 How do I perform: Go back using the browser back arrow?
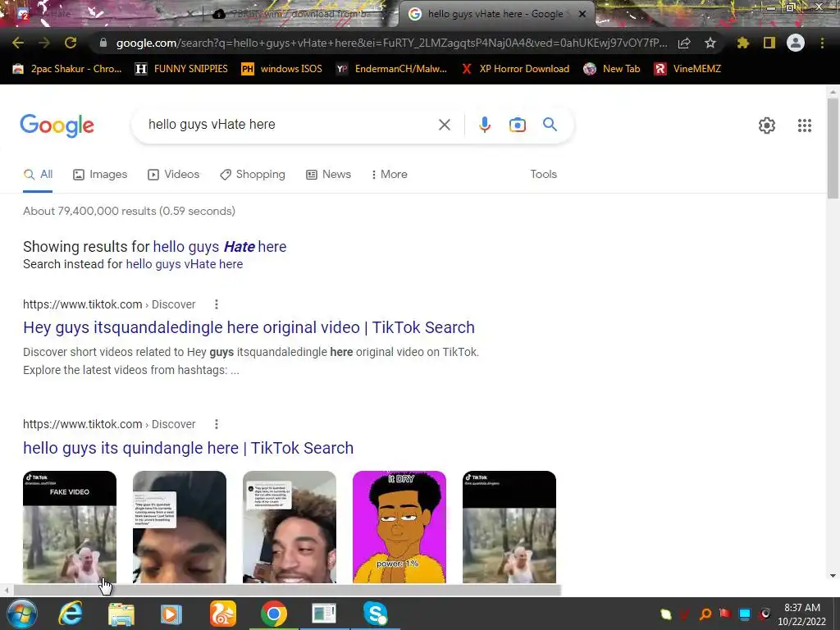click(x=18, y=43)
